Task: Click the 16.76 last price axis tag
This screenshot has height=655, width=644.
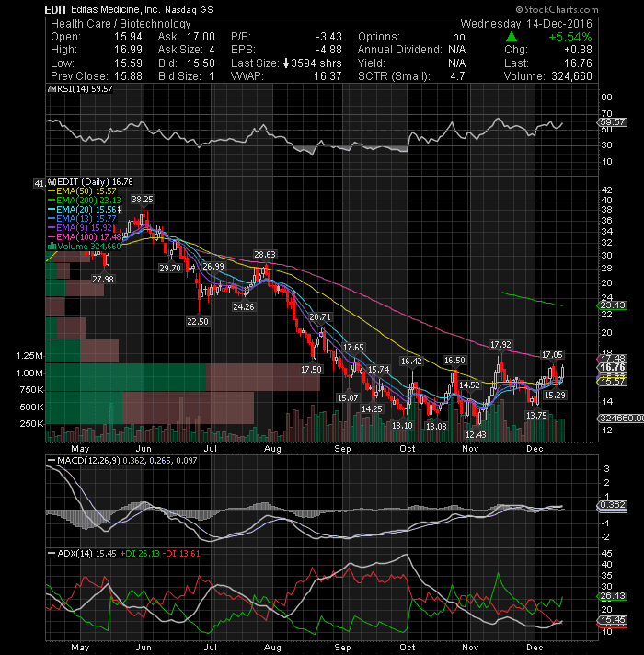Action: tap(612, 367)
